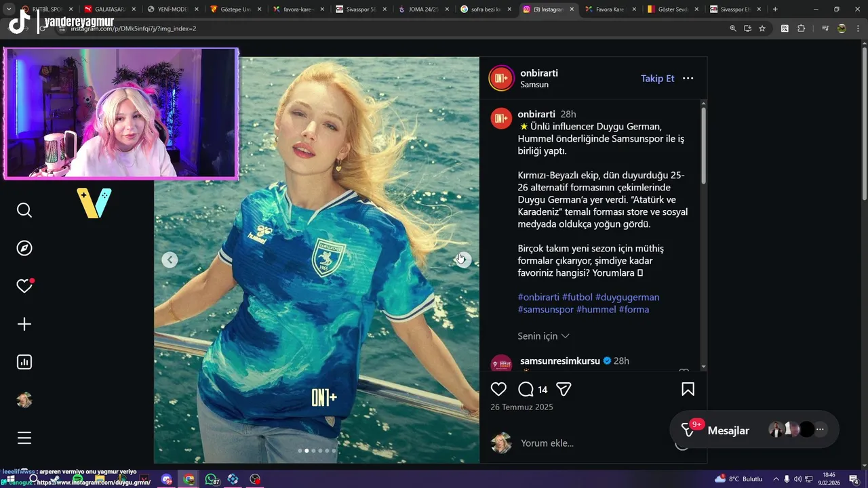Open the QR code extension icon

click(785, 28)
